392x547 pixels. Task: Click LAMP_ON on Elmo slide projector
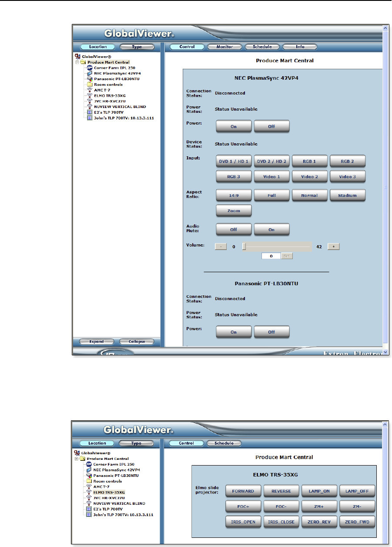[x=320, y=491]
